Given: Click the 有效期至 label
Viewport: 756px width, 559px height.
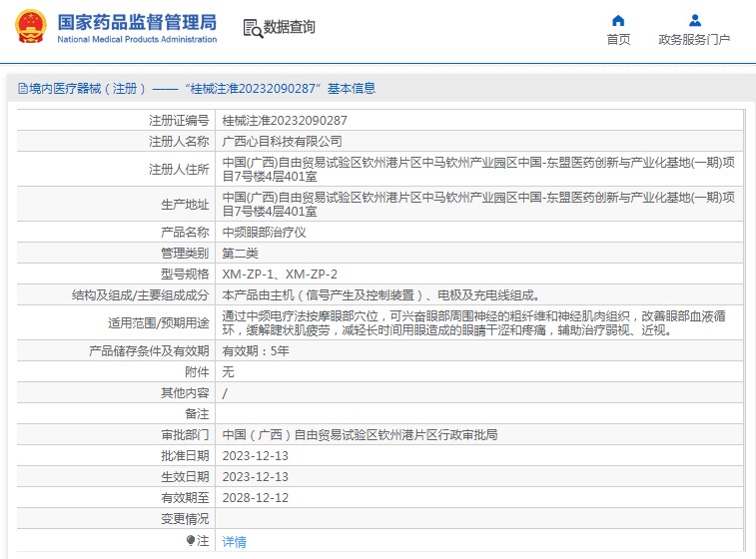Looking at the screenshot, I should tap(185, 498).
